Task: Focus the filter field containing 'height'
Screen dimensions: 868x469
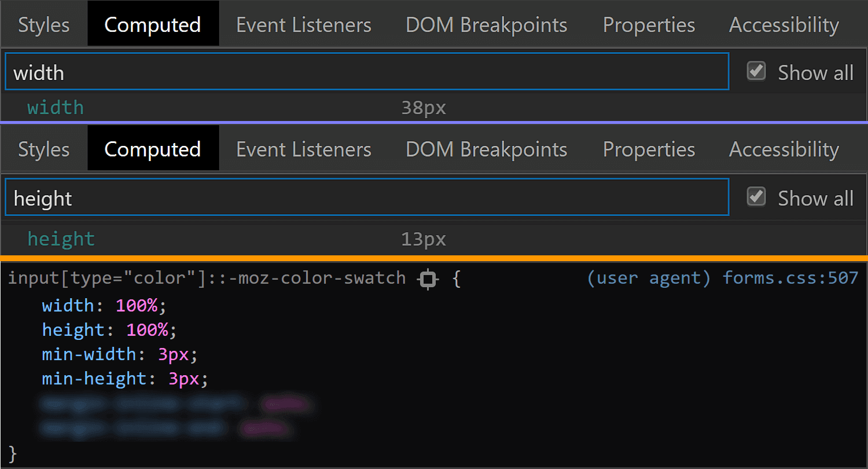Action: click(367, 197)
